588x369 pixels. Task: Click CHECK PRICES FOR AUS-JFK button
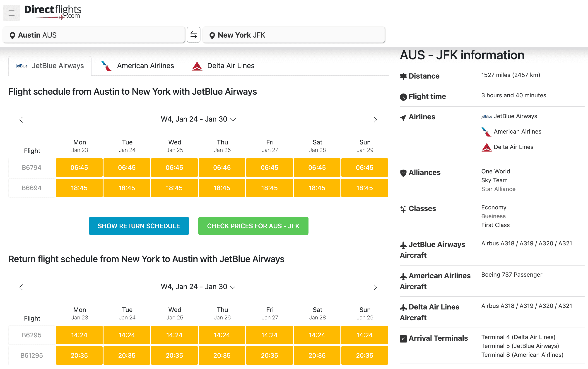point(253,226)
